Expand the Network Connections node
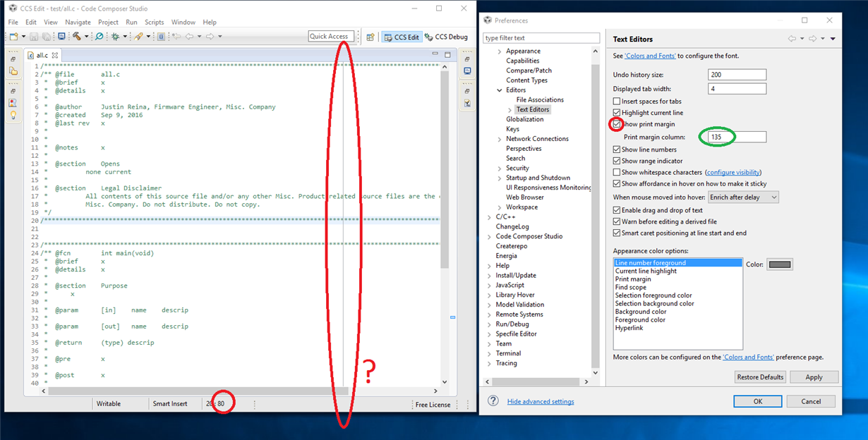 [500, 139]
